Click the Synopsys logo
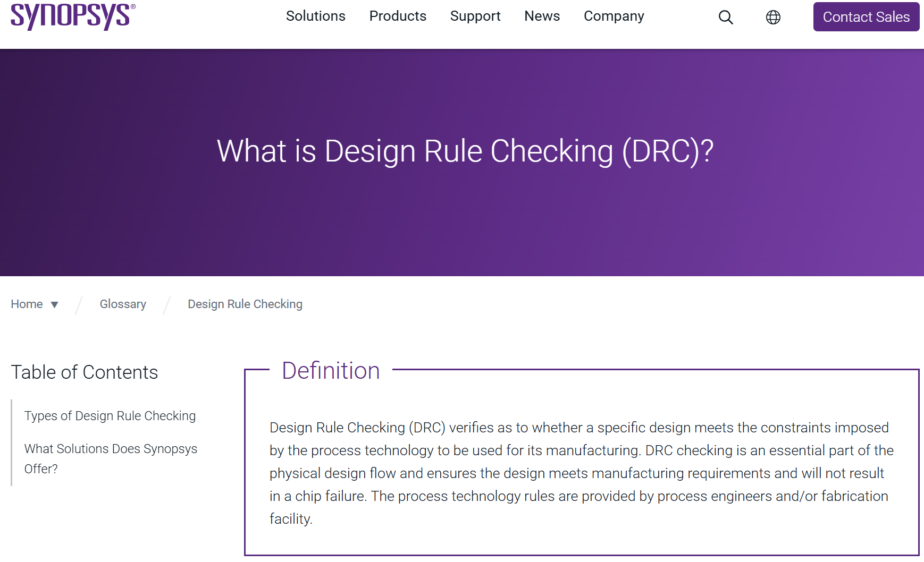This screenshot has height=562, width=924. [x=73, y=16]
